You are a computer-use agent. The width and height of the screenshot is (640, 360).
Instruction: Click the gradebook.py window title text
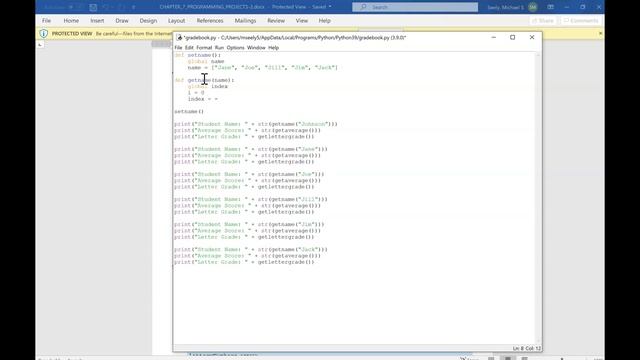(x=295, y=37)
